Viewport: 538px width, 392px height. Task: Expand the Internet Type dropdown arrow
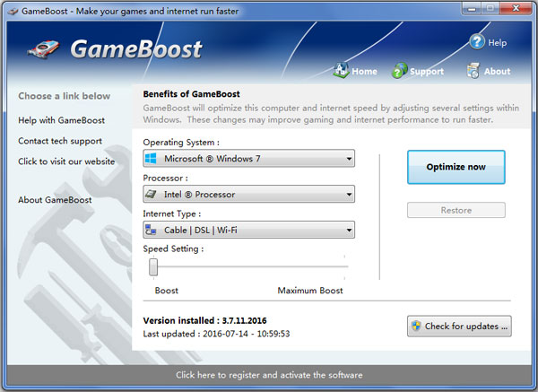349,230
